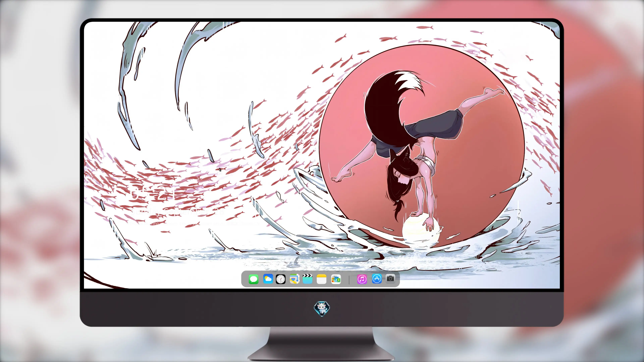Open the Passbook cards app icon
This screenshot has height=362, width=644.
(x=336, y=279)
